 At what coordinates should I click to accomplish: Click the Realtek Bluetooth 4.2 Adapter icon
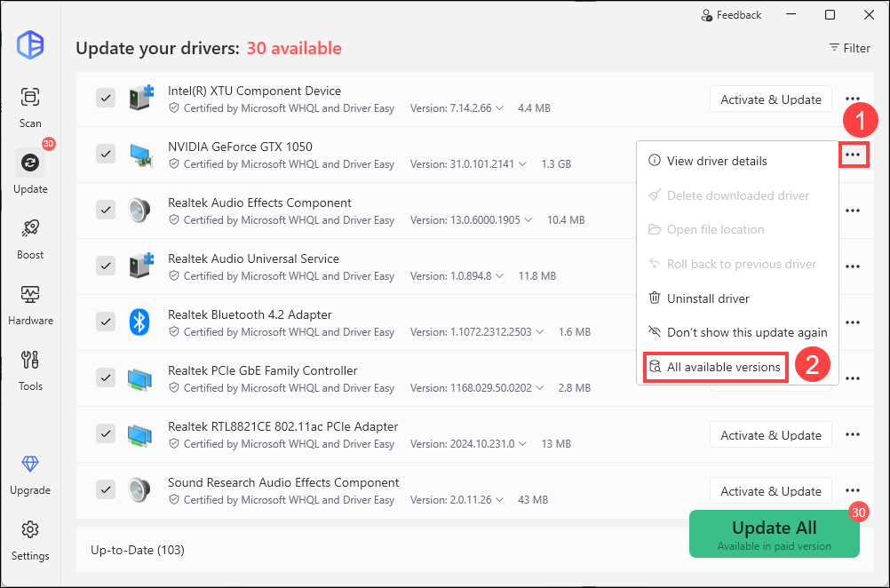139,322
